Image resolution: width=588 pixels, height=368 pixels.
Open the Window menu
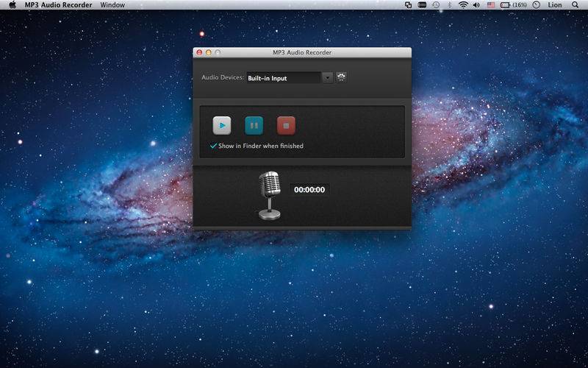click(112, 5)
